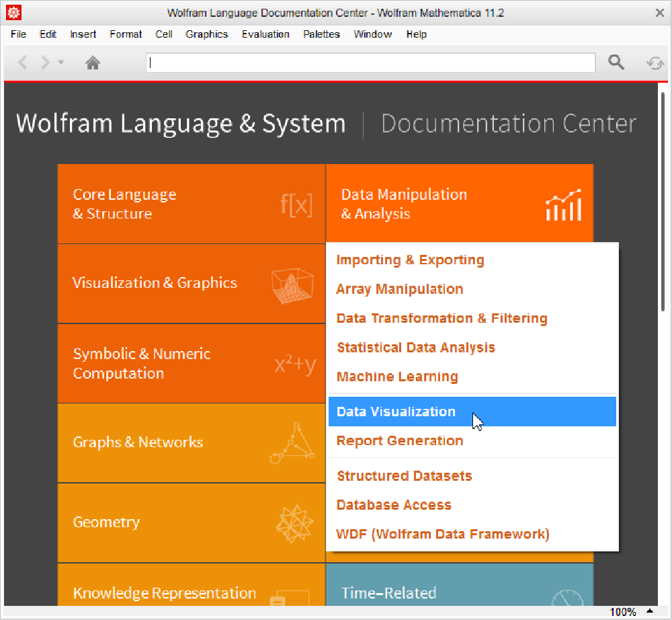This screenshot has width=672, height=620.
Task: Open the Palettes menu
Action: pos(321,34)
